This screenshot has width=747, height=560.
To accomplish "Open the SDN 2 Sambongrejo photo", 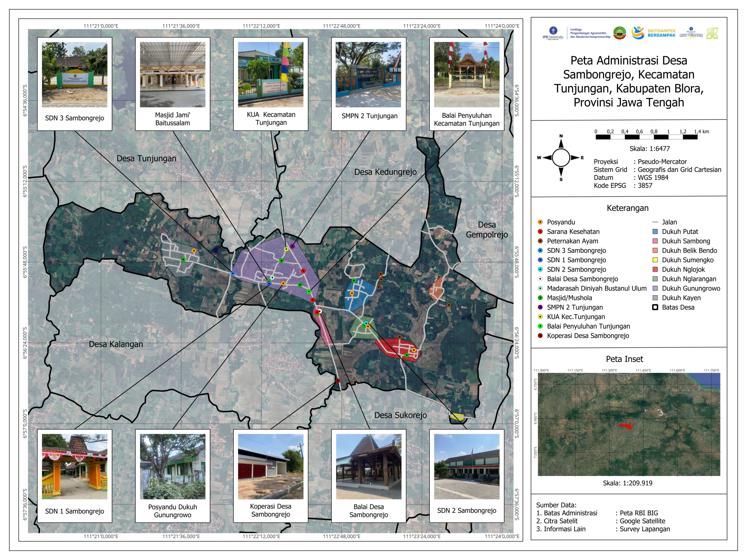I will click(467, 466).
